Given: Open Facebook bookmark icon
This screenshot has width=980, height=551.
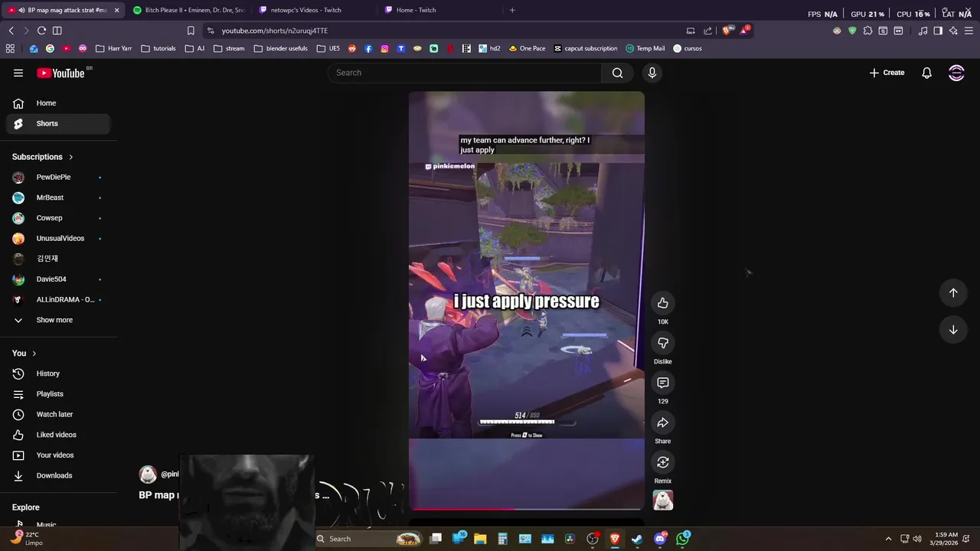Looking at the screenshot, I should [368, 48].
